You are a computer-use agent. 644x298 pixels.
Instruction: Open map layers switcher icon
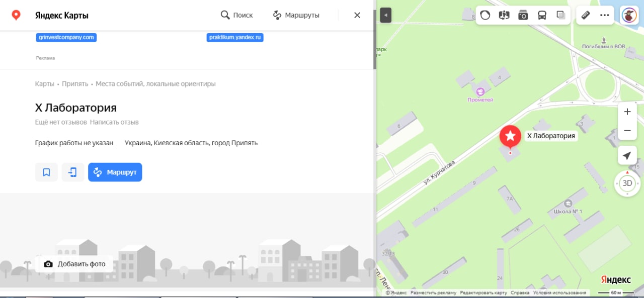coord(561,15)
